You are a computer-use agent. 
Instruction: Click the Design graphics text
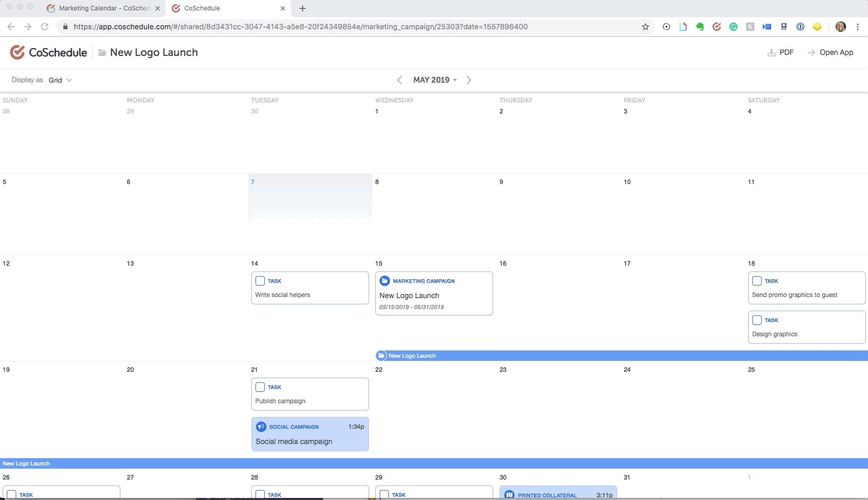click(x=775, y=334)
